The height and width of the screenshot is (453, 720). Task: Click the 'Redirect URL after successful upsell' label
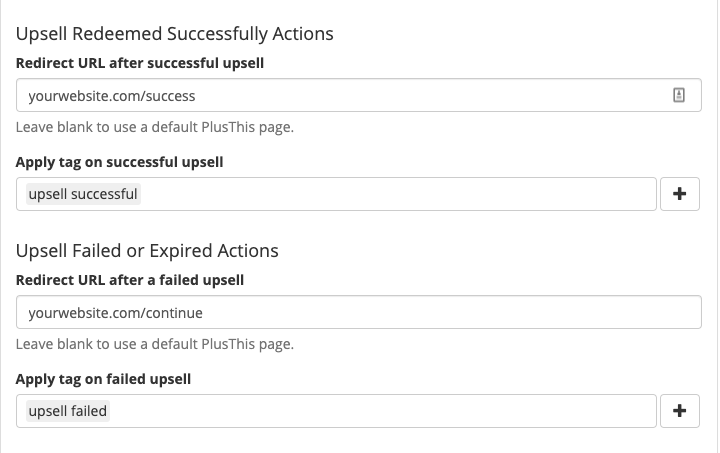tap(140, 63)
